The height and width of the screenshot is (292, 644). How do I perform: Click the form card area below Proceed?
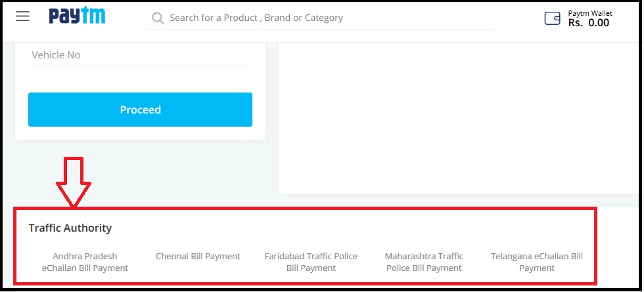coord(140,133)
